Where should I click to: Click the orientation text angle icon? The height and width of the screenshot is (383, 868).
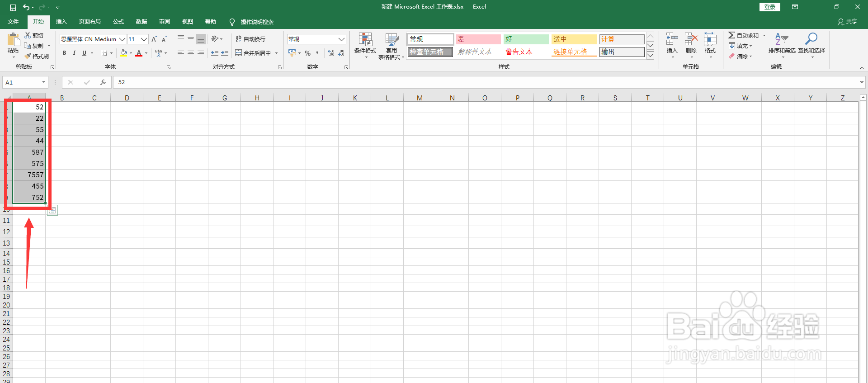click(215, 39)
